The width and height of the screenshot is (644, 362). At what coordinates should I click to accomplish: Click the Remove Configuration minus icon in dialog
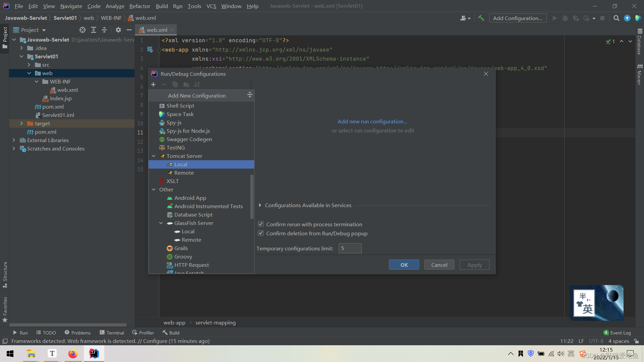coord(164,84)
